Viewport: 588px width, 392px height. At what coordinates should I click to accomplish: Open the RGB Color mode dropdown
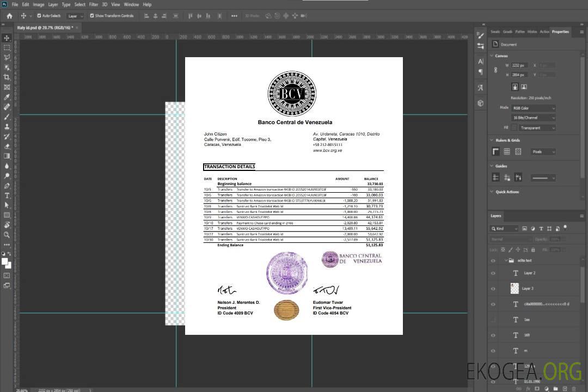(x=533, y=108)
